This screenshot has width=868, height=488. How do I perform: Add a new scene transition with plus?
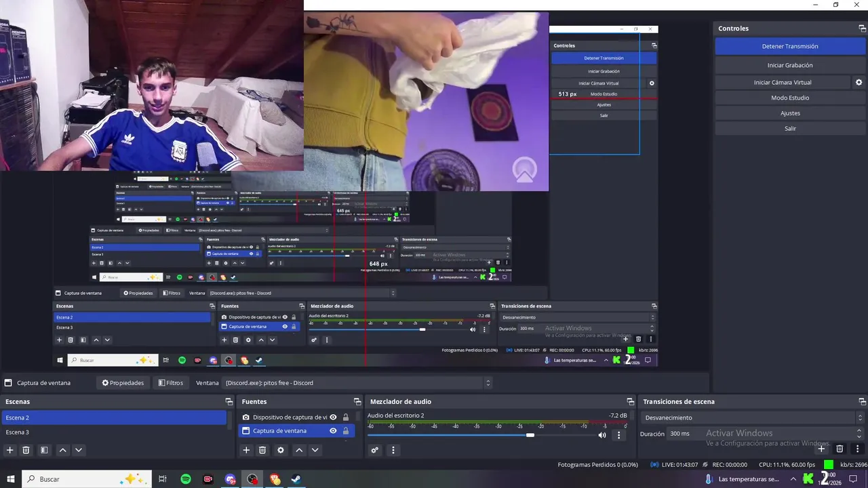point(821,449)
